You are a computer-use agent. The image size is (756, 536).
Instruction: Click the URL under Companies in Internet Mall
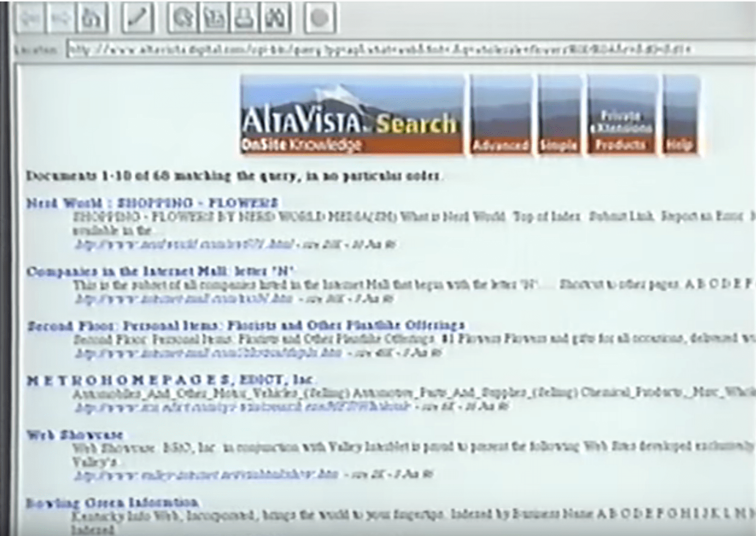point(184,299)
